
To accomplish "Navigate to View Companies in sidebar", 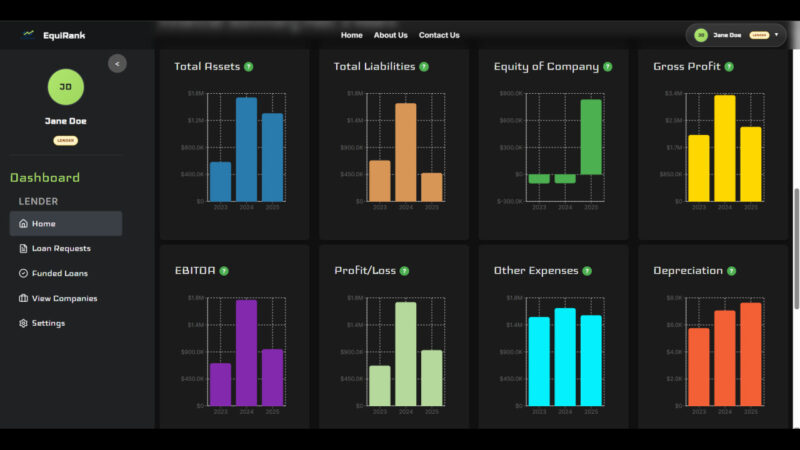I will [64, 298].
